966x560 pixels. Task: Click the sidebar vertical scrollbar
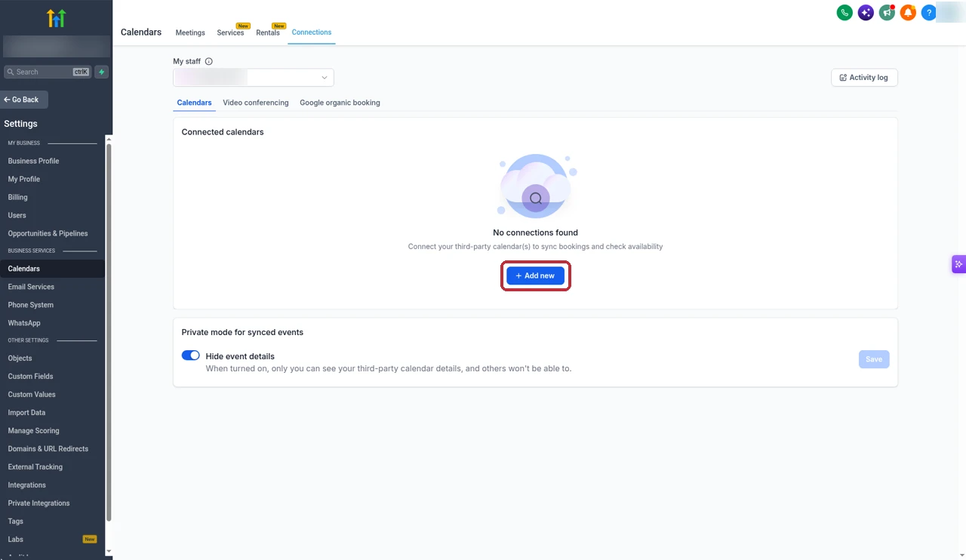click(109, 332)
